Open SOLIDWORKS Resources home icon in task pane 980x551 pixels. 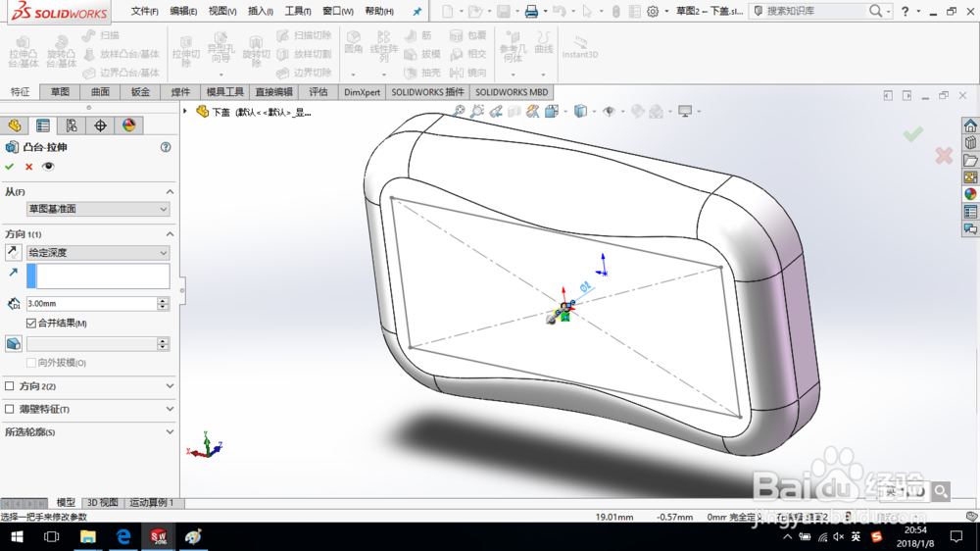click(x=970, y=125)
